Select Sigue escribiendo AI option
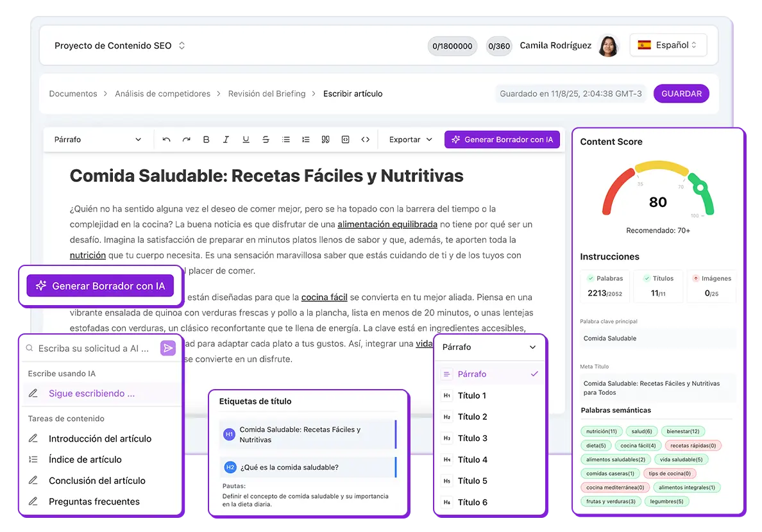The height and width of the screenshot is (532, 762). click(92, 394)
